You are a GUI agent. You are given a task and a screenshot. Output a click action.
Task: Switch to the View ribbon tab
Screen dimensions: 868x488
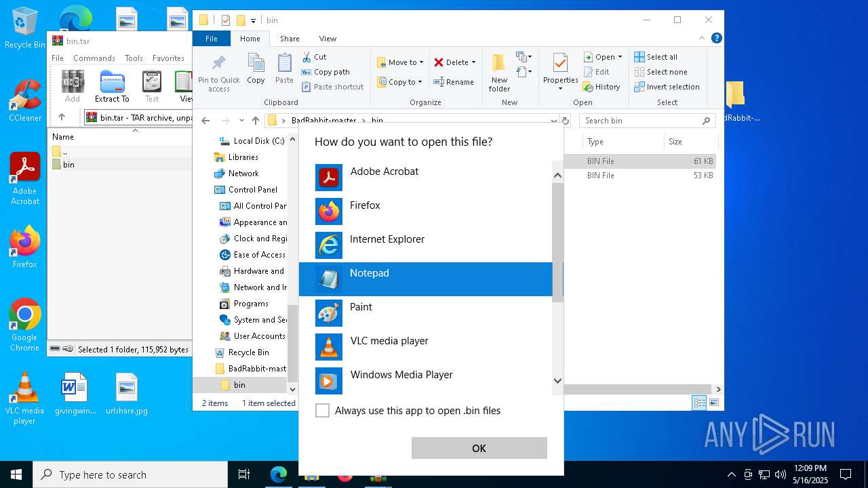(x=328, y=39)
